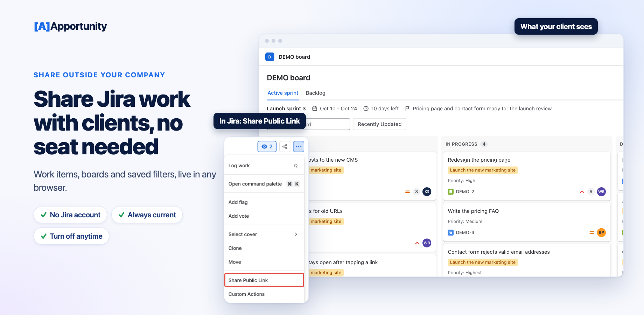Click Add vote option

point(264,216)
